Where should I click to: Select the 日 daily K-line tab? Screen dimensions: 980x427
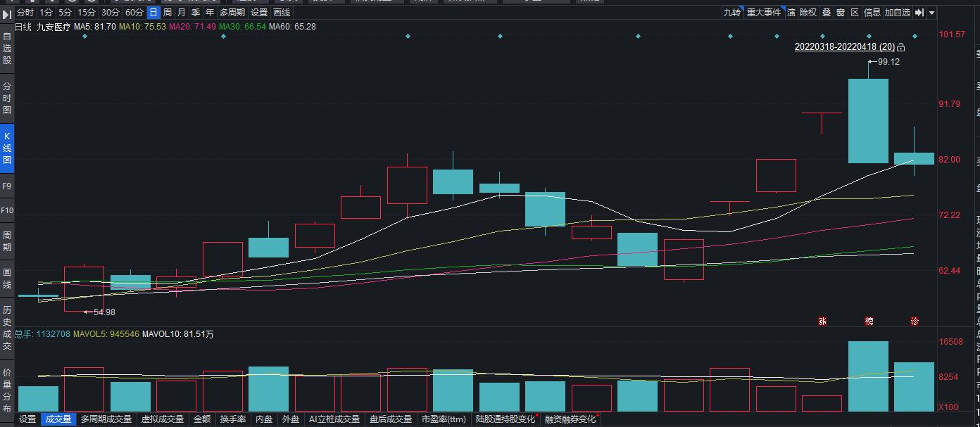[x=153, y=13]
